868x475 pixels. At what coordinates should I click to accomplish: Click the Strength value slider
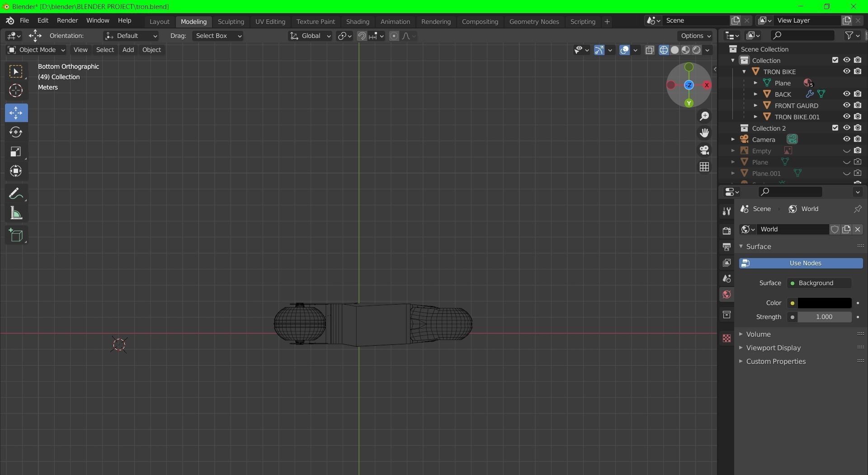click(824, 317)
